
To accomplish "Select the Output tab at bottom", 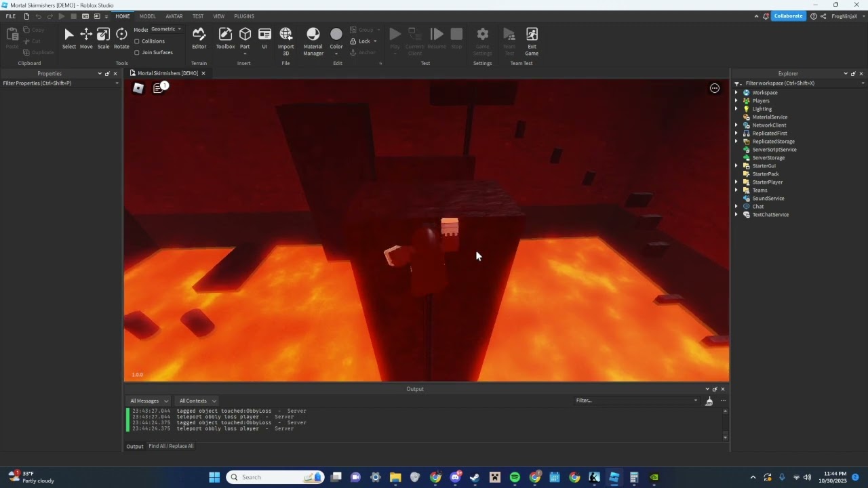I will [x=134, y=446].
